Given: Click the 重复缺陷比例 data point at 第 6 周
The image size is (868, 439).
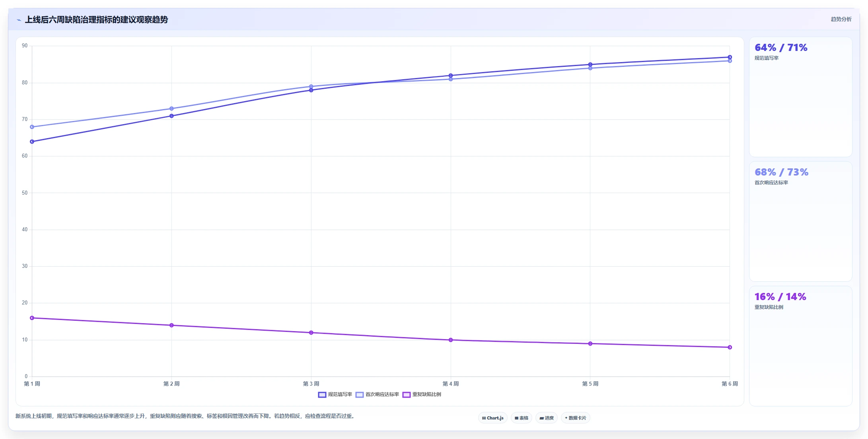Looking at the screenshot, I should coord(730,347).
